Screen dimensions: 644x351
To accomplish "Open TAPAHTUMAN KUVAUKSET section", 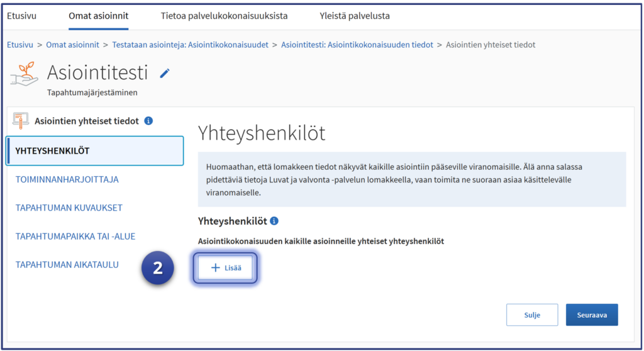I will tap(69, 208).
